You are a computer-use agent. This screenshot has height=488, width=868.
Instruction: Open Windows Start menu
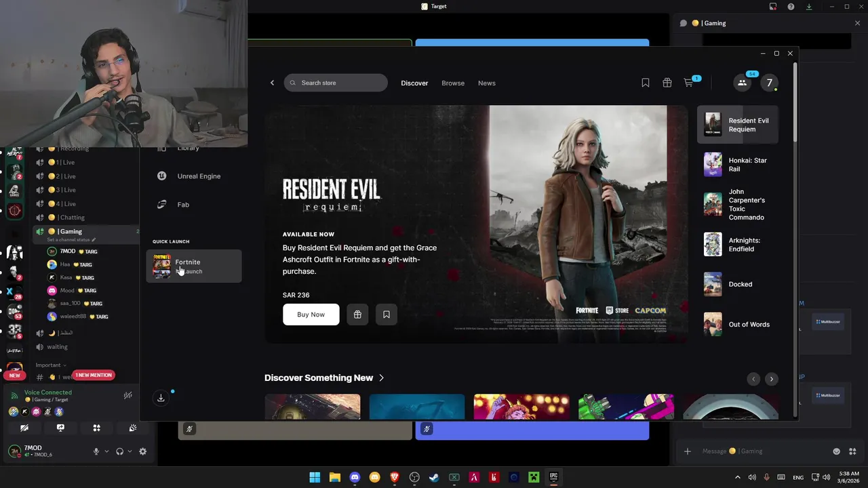(x=315, y=477)
